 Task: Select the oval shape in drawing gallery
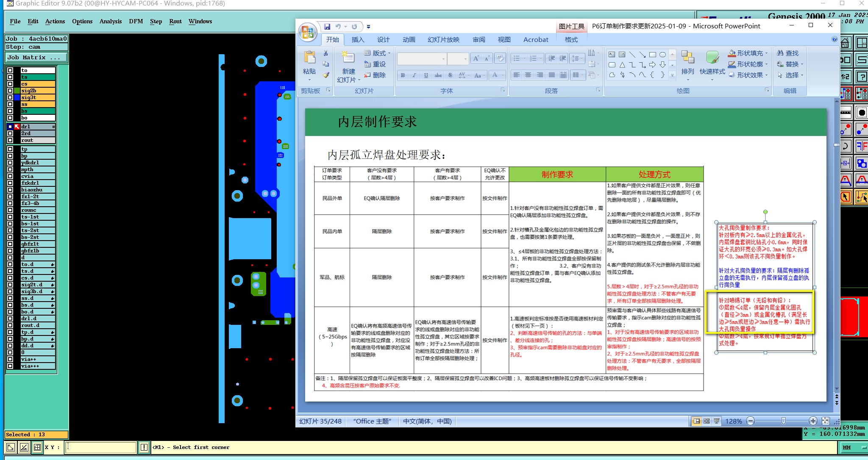[662, 55]
